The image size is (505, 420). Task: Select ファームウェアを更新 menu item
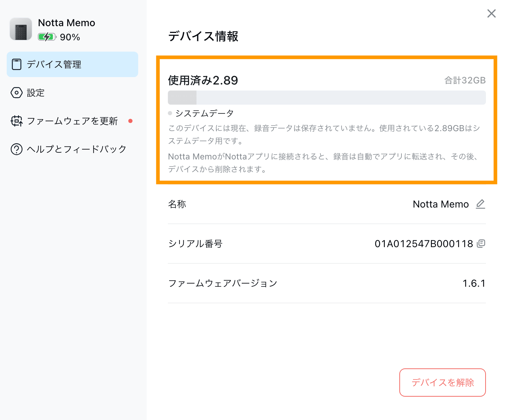(72, 121)
